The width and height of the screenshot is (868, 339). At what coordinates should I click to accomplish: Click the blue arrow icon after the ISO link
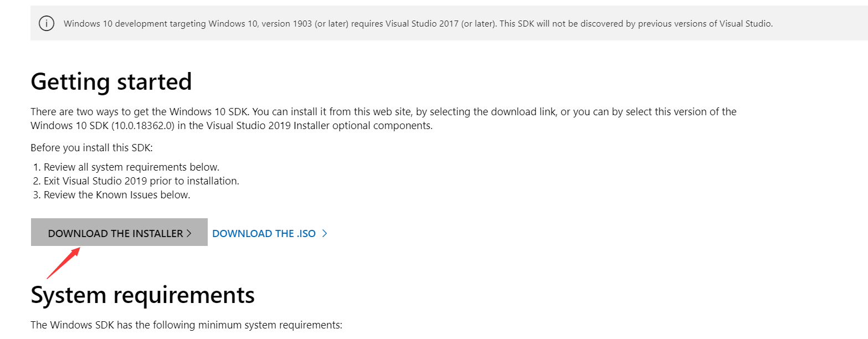click(326, 233)
